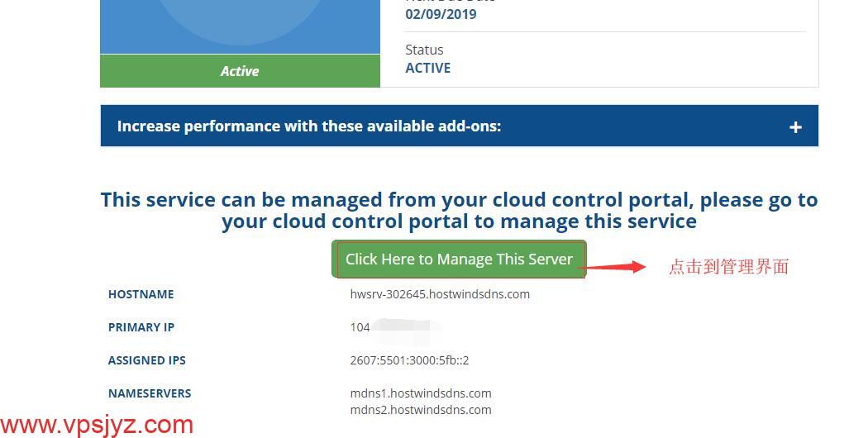Click the PRIMARY IP label

141,327
